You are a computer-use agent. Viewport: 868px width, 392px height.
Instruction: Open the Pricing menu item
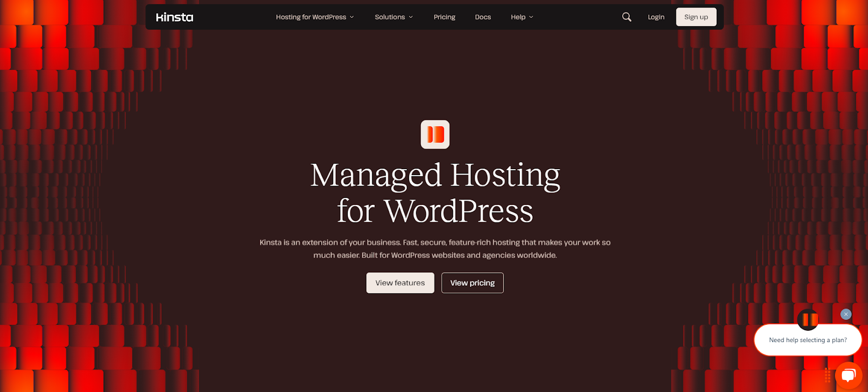click(x=444, y=17)
